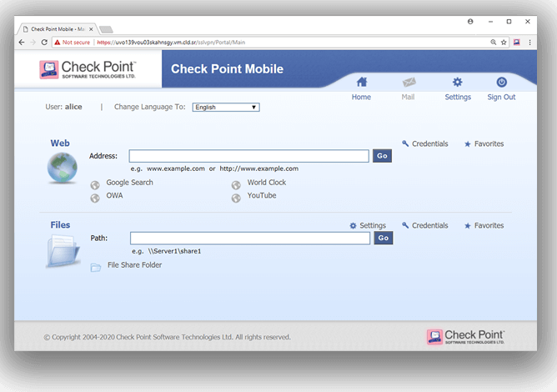This screenshot has height=392, width=557.
Task: Open the File Share Folder link
Action: coord(134,265)
